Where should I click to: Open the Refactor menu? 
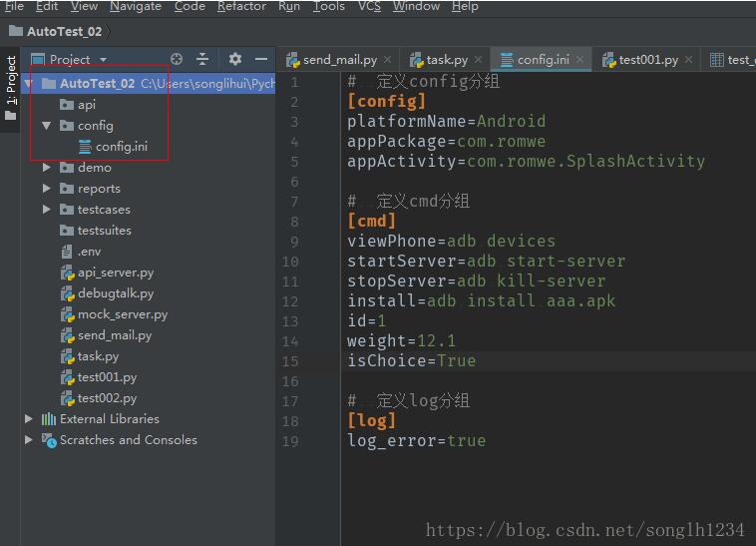point(241,6)
